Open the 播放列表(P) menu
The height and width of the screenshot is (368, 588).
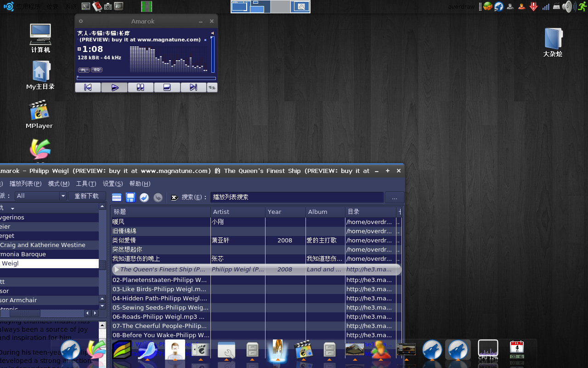pos(26,184)
